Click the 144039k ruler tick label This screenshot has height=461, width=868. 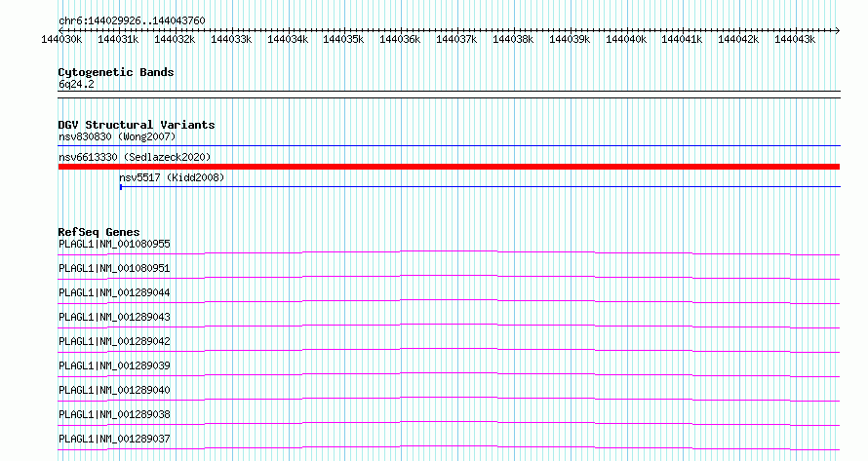tap(570, 39)
